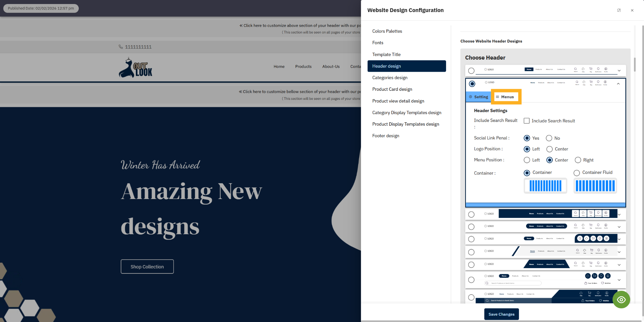
Task: Click the Profile icon in header preview
Action: [x=605, y=82]
